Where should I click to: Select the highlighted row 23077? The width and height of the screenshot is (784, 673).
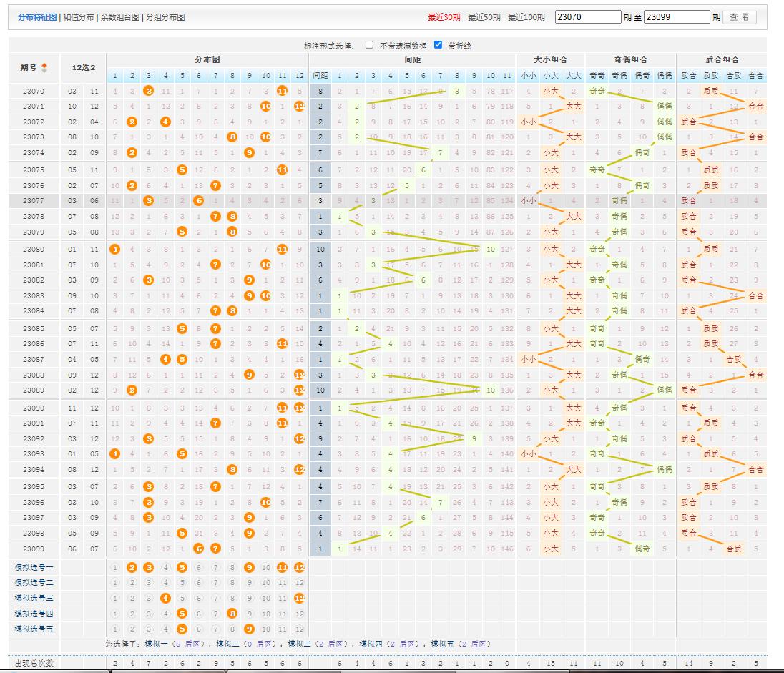coord(388,200)
